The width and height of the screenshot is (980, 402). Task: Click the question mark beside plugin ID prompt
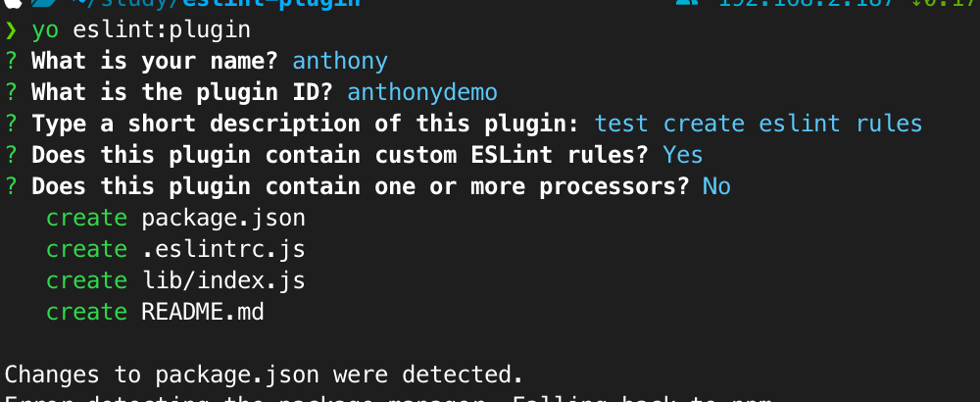[11, 92]
